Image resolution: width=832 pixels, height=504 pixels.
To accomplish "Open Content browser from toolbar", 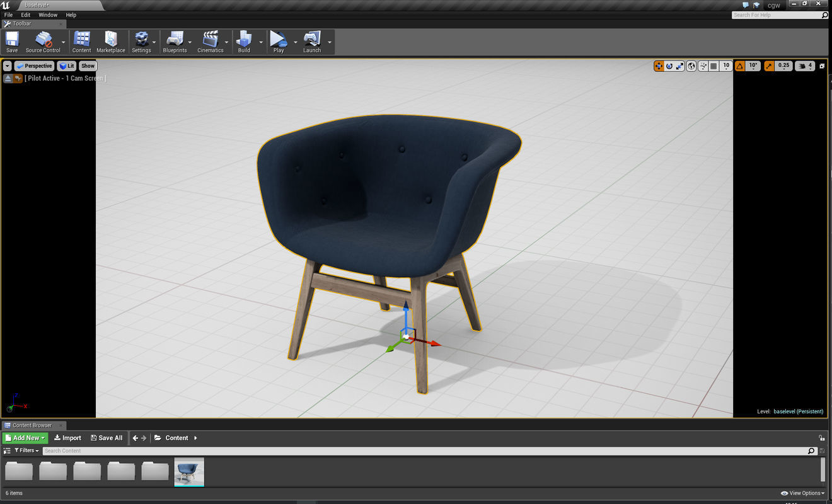I will [82, 42].
